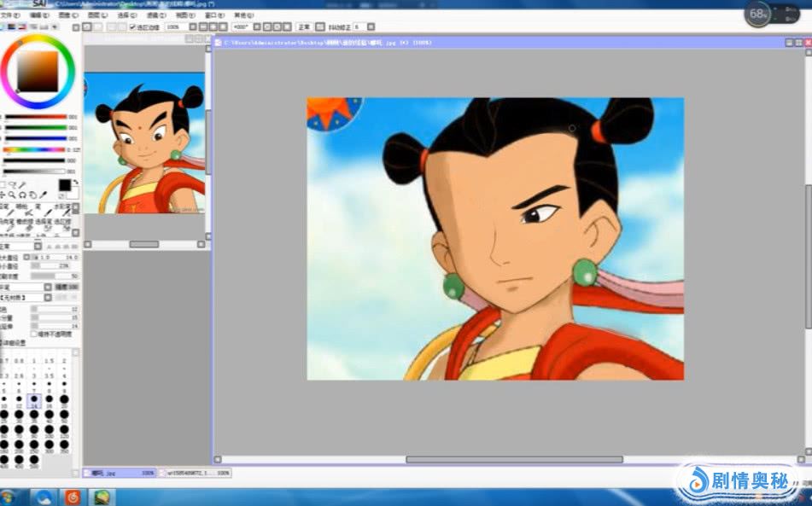Select the magnifier zoom tool
Image resolution: width=812 pixels, height=506 pixels.
pyautogui.click(x=13, y=195)
